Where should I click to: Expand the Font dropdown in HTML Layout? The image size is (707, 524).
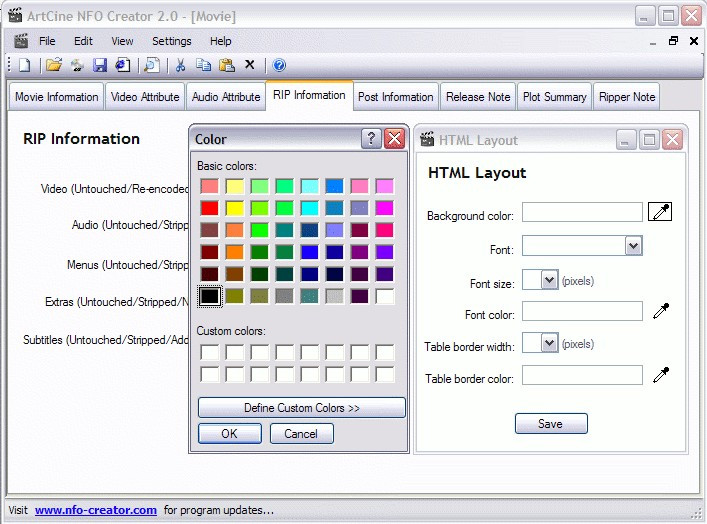634,246
